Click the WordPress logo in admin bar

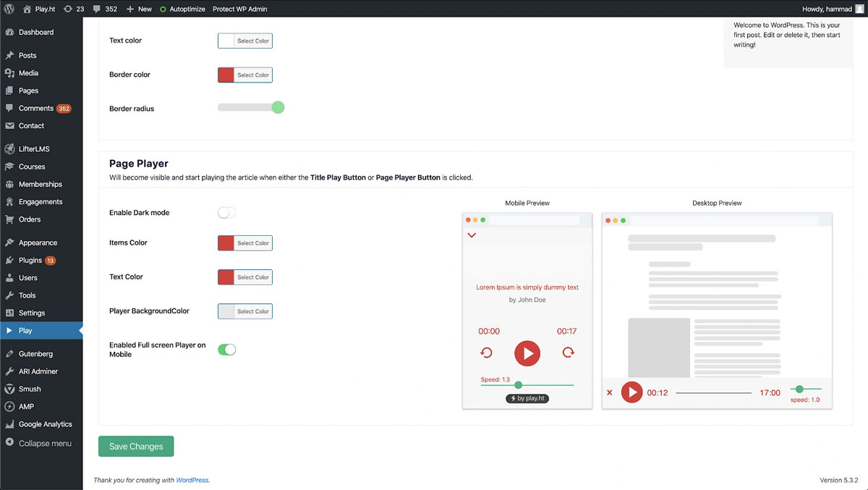pyautogui.click(x=9, y=9)
